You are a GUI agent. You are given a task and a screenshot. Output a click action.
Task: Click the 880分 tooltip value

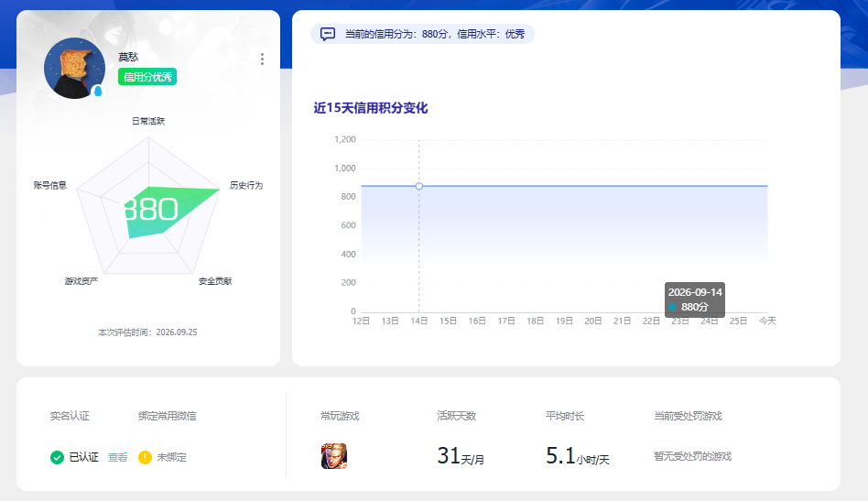pos(695,307)
